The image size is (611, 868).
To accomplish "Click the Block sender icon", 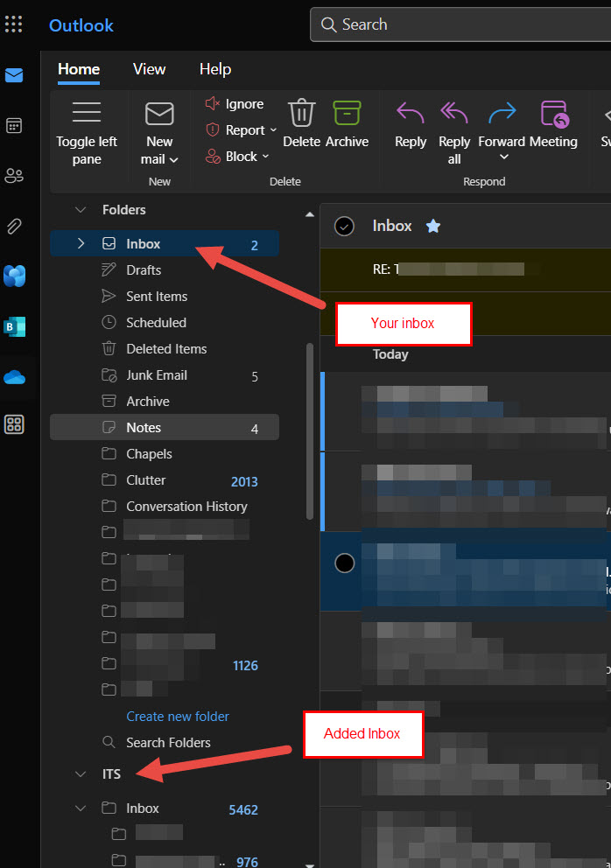I will click(x=213, y=156).
